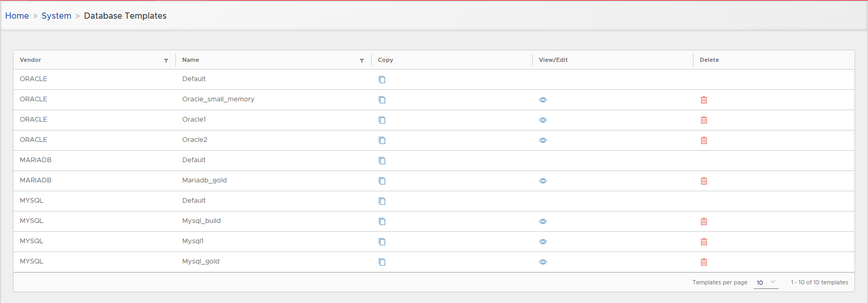
Task: Delete the Mysql1 template
Action: click(704, 242)
